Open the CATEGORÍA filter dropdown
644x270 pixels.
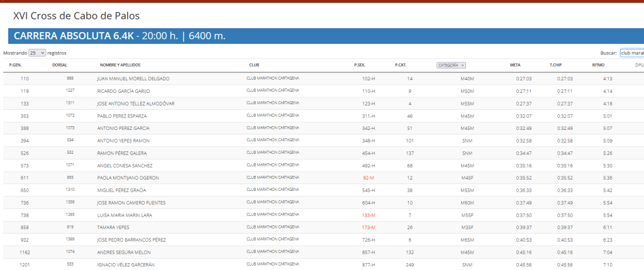coord(451,65)
